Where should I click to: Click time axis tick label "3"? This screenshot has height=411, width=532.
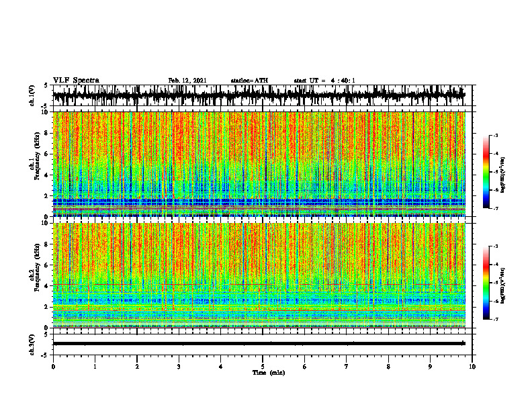point(179,367)
